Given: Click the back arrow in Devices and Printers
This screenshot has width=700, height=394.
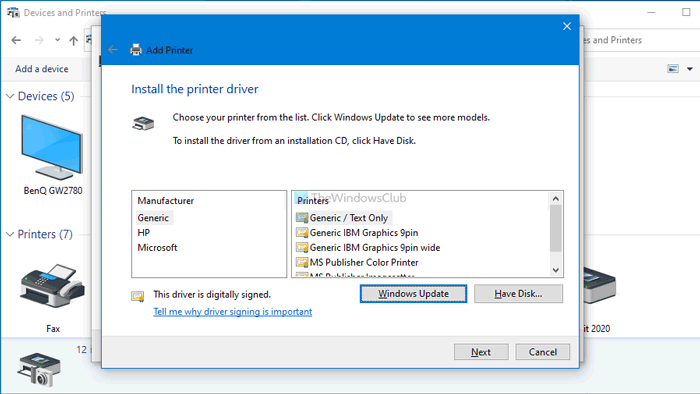Looking at the screenshot, I should [16, 41].
